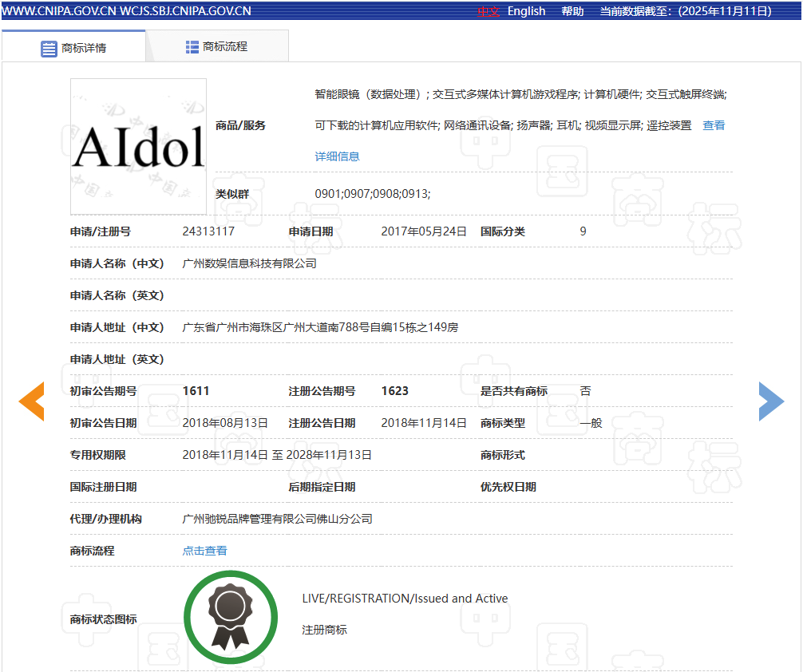Click agency name 广州驰锐品牌管理有限公司佛山分公司
This screenshot has height=672, width=803.
[277, 519]
